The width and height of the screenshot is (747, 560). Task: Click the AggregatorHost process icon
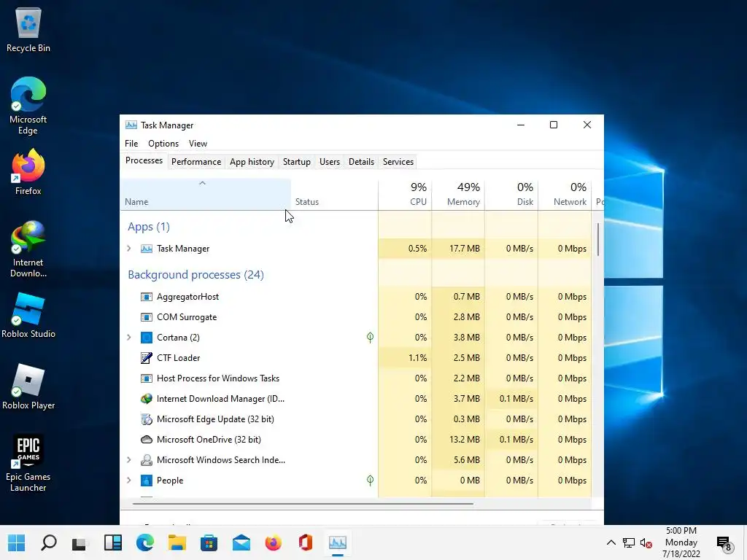tap(146, 297)
